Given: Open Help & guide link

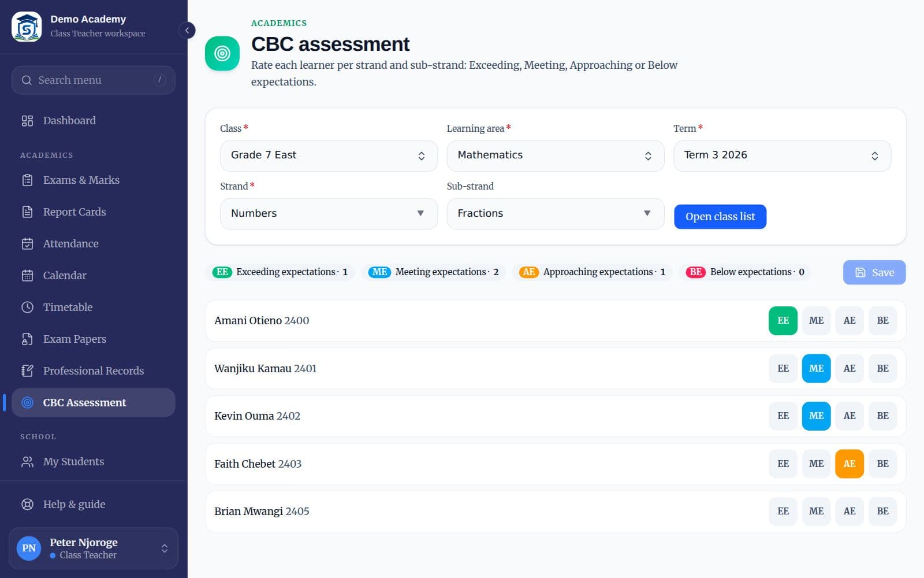Looking at the screenshot, I should point(94,505).
